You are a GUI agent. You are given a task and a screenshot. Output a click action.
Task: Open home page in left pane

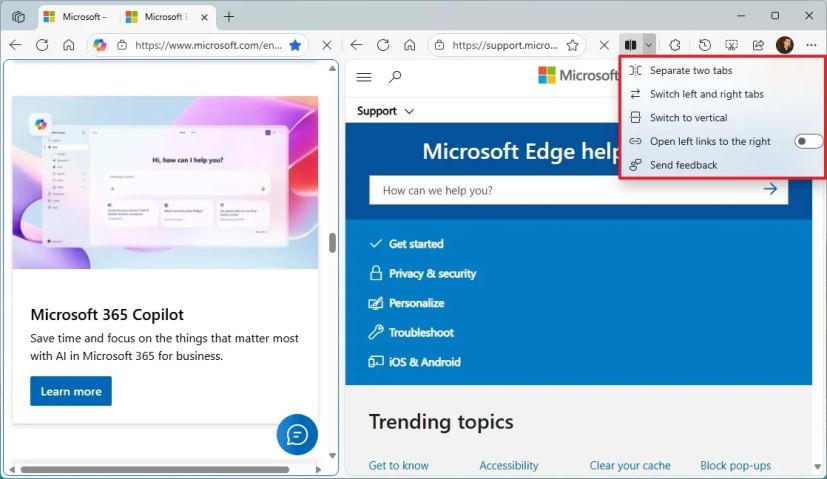tap(69, 45)
